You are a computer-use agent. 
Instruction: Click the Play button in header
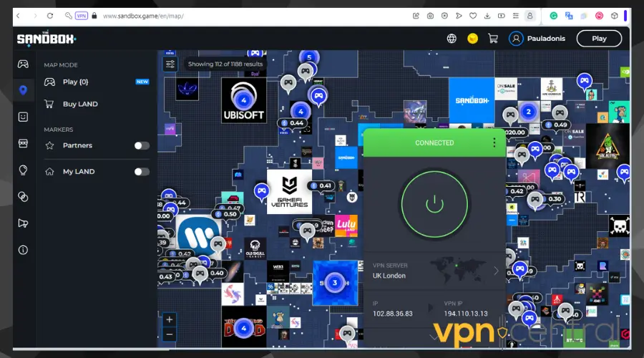click(x=599, y=39)
